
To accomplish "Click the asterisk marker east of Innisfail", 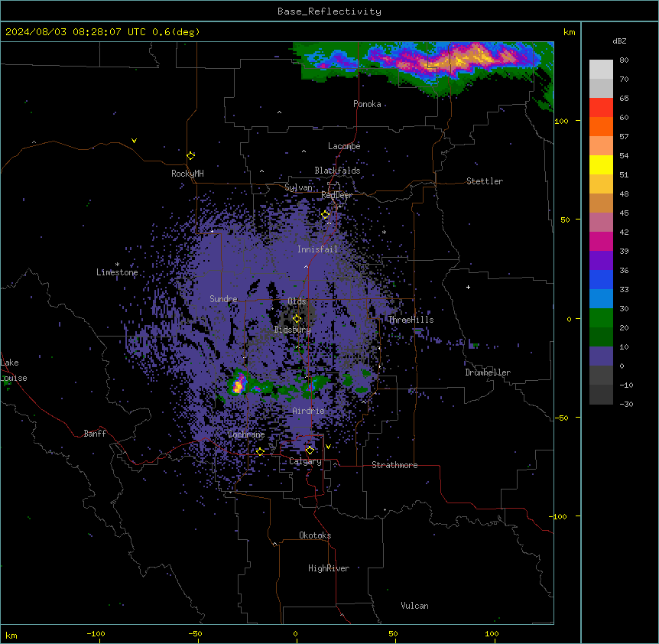I will point(384,232).
